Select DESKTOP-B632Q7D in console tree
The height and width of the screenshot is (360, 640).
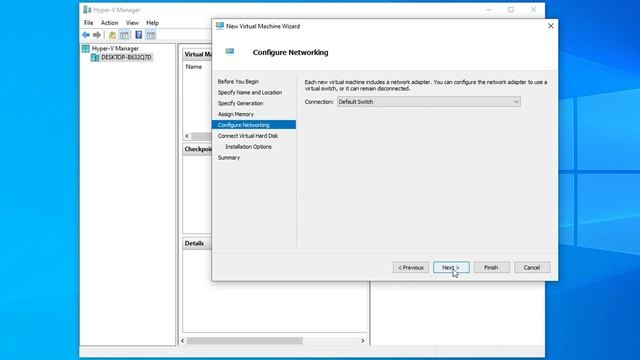[x=126, y=58]
